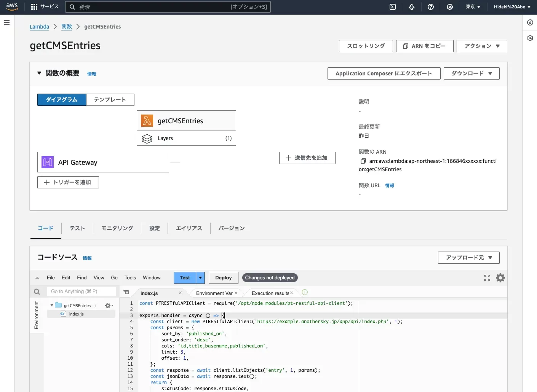Screen dimensions: 537x392
Task: Open 情報 link next to コードソース
Action: click(87, 258)
